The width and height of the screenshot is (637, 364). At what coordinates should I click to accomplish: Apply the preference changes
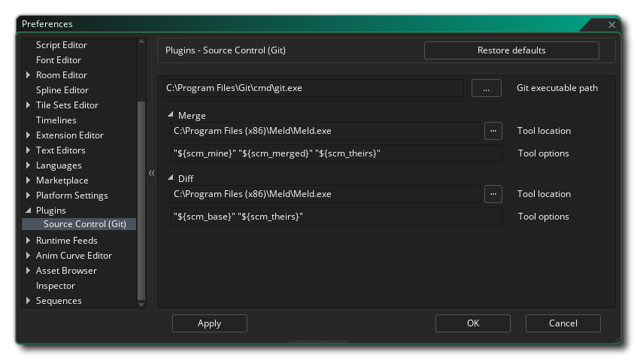pos(210,323)
